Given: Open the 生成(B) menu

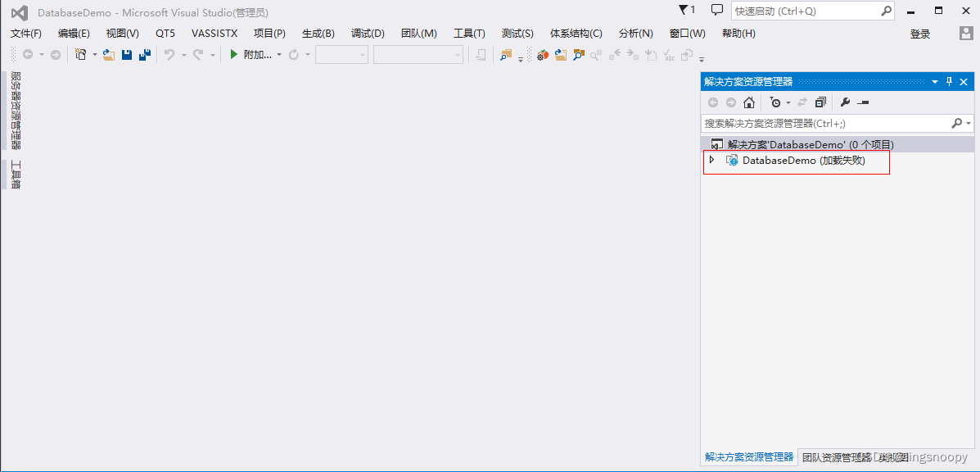Looking at the screenshot, I should click(x=318, y=34).
